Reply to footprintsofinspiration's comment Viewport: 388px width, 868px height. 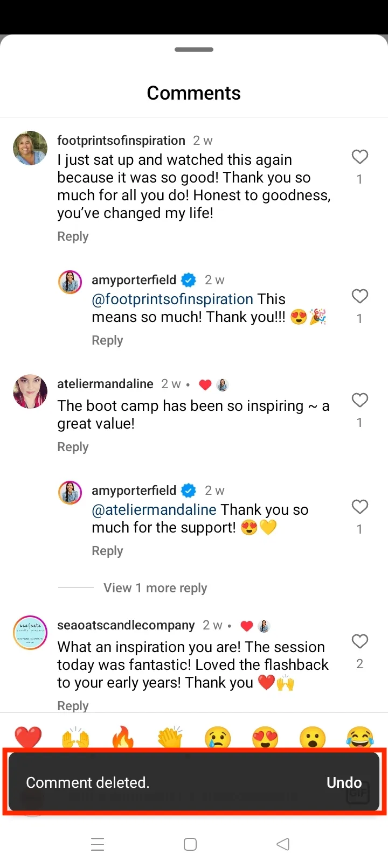tap(73, 236)
